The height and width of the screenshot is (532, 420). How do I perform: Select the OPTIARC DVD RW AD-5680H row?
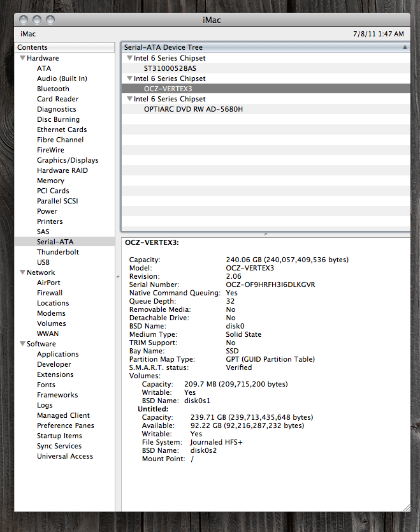[x=266, y=109]
